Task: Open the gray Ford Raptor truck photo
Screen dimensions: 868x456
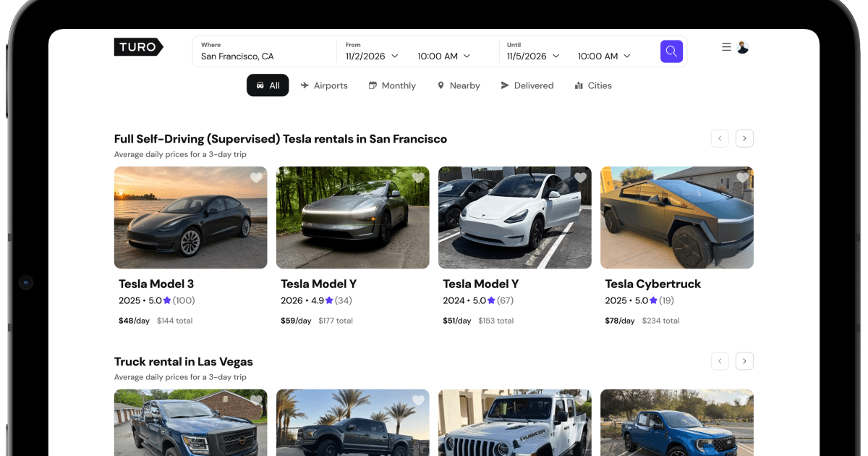Action: [353, 423]
